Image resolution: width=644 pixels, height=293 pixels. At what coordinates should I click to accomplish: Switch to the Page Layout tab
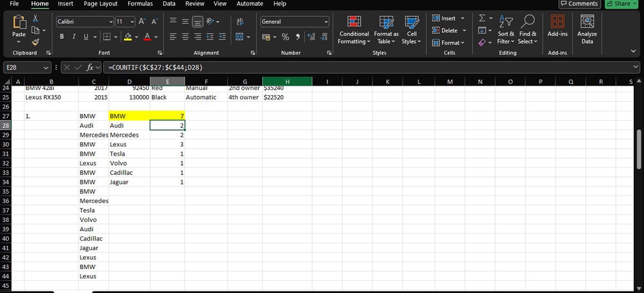pyautogui.click(x=101, y=4)
